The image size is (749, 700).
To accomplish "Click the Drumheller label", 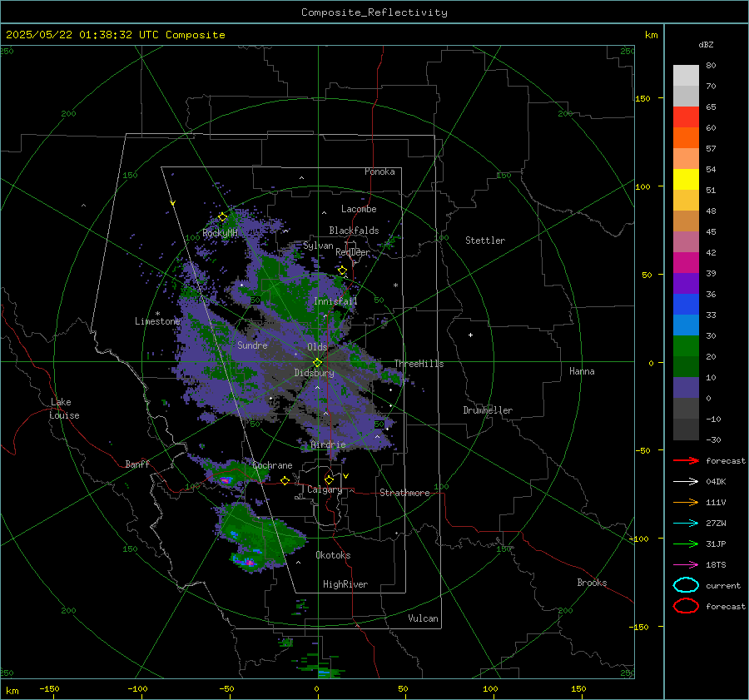I will (488, 410).
